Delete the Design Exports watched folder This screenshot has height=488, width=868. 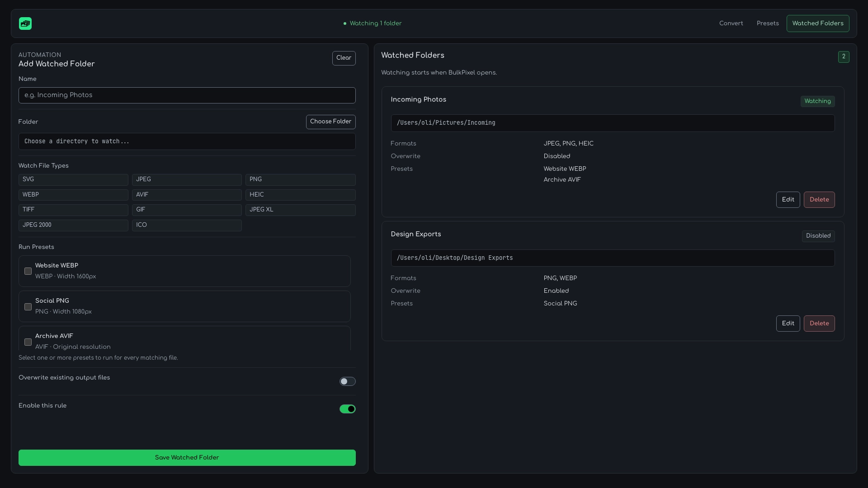click(x=819, y=324)
